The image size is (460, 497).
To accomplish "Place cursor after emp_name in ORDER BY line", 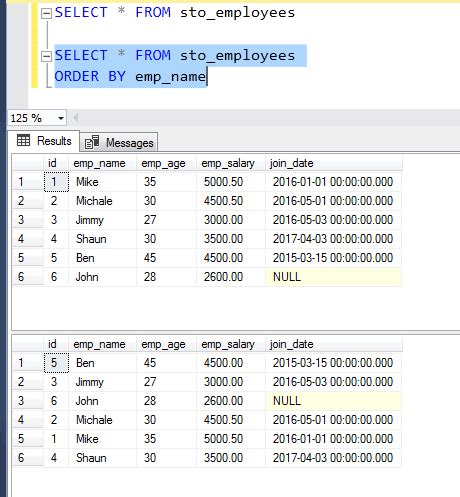I will (207, 77).
